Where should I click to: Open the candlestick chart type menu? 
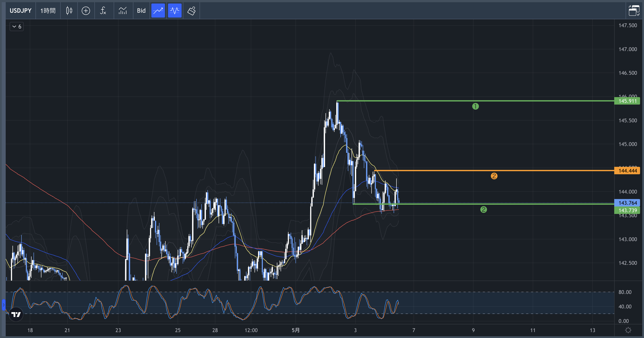point(69,11)
